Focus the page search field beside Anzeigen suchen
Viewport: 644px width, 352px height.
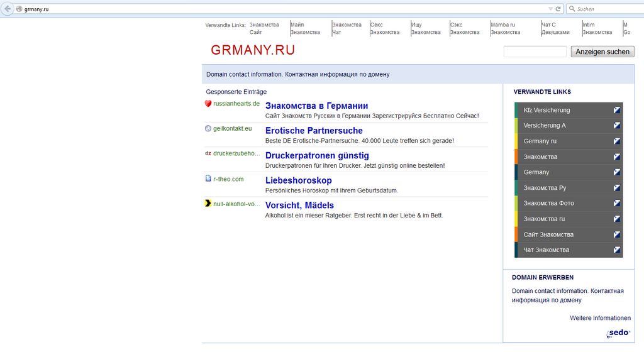pyautogui.click(x=535, y=52)
